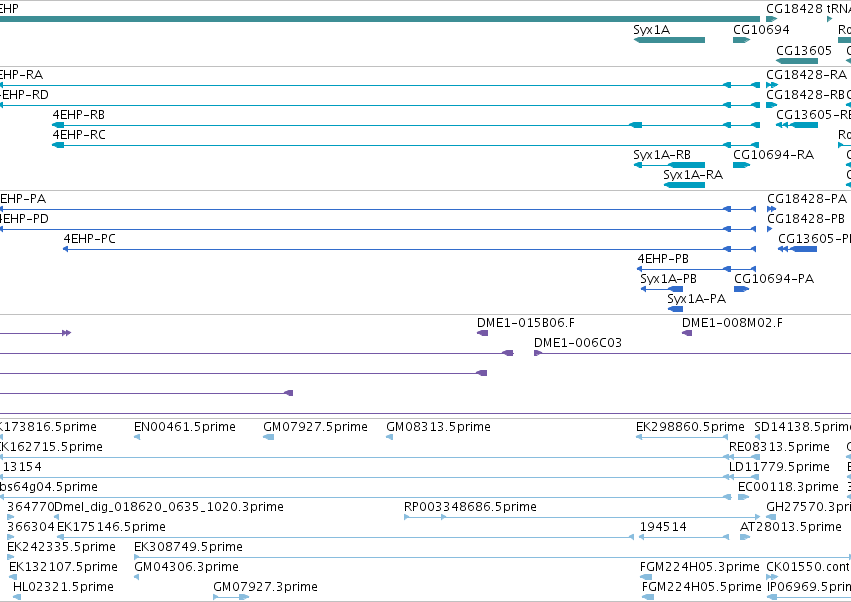Viewport: 851px width, 602px height.
Task: Select the Dmel_dig_018620_0635_1020.3prime EST
Action: [56, 518]
